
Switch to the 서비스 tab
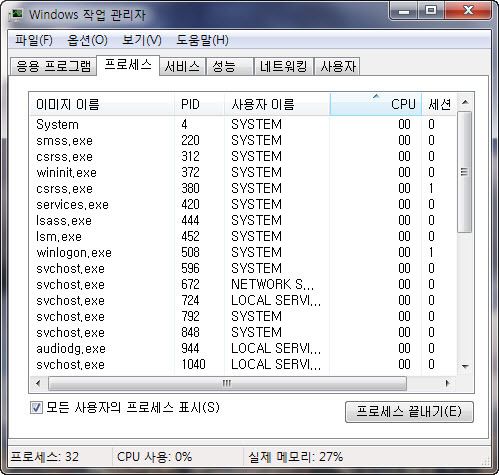(x=182, y=66)
